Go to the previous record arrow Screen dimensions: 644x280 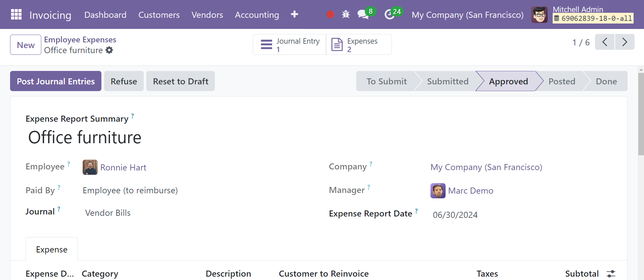click(605, 42)
